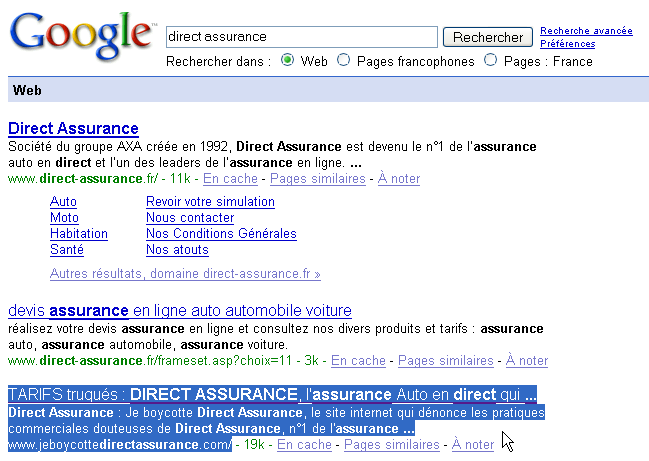Open the 'Direct Assurance' result title
Image resolution: width=649 pixels, height=461 pixels.
point(73,128)
